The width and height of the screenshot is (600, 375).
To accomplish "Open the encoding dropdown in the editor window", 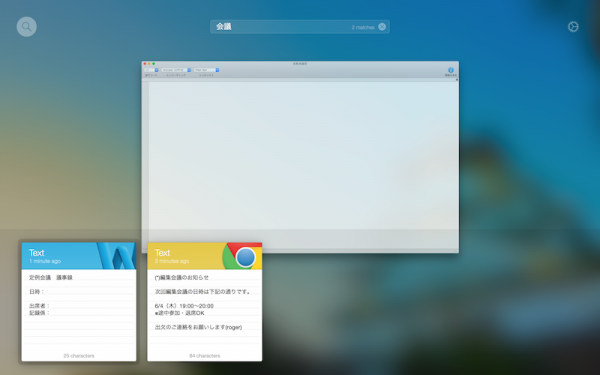I will [x=176, y=70].
